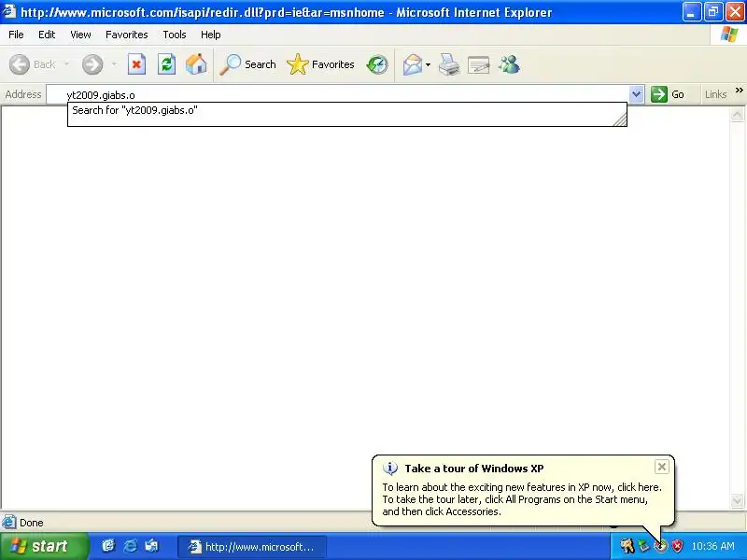
Task: Open the Favorites pane with star icon
Action: [x=320, y=64]
